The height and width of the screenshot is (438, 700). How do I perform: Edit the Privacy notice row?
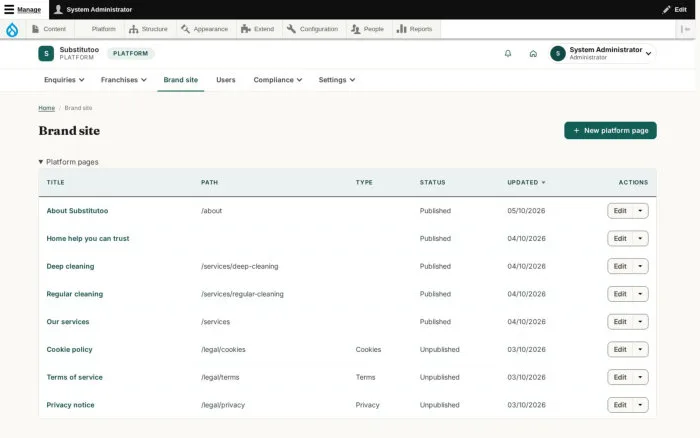click(620, 405)
